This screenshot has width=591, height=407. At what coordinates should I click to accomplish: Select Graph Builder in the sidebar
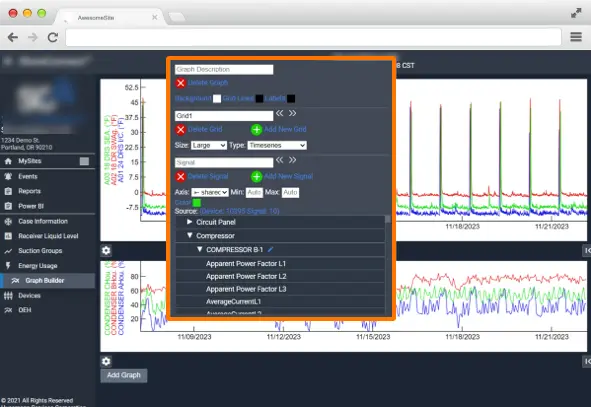click(x=48, y=280)
